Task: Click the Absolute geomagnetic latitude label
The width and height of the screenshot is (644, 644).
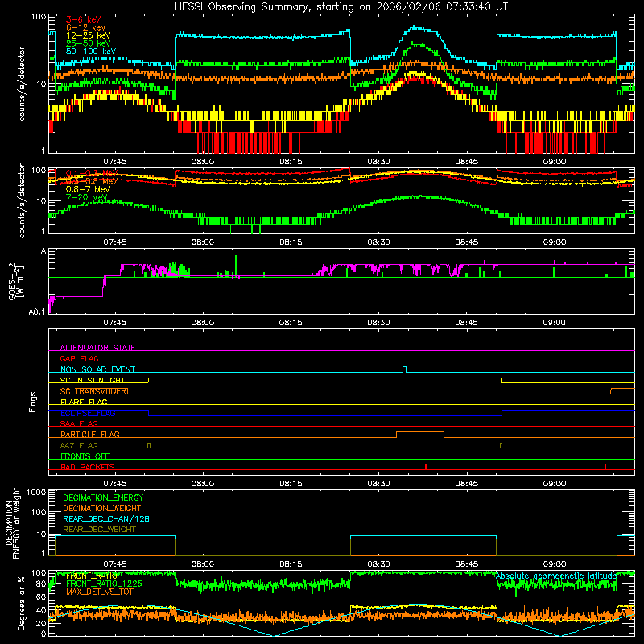Action: [x=556, y=576]
